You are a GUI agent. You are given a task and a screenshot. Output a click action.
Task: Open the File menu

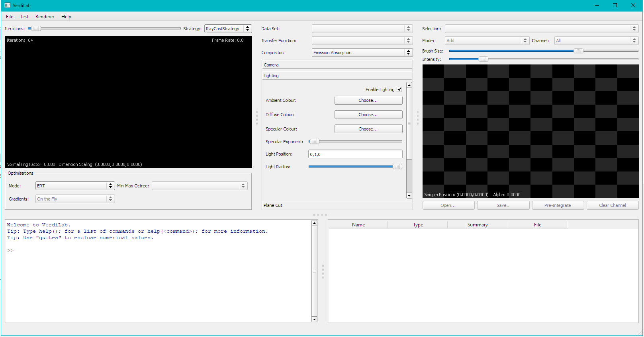(x=10, y=17)
